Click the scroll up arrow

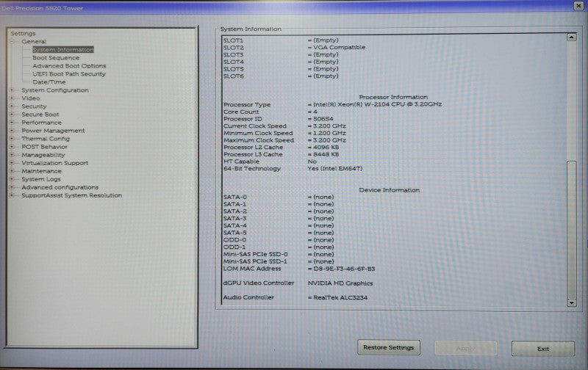pos(572,37)
